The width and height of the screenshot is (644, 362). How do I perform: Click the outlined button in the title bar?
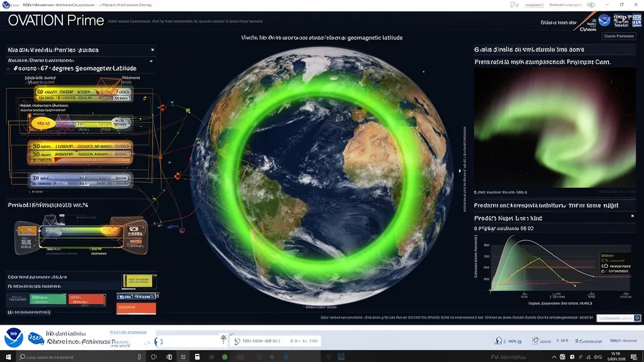pos(534,5)
